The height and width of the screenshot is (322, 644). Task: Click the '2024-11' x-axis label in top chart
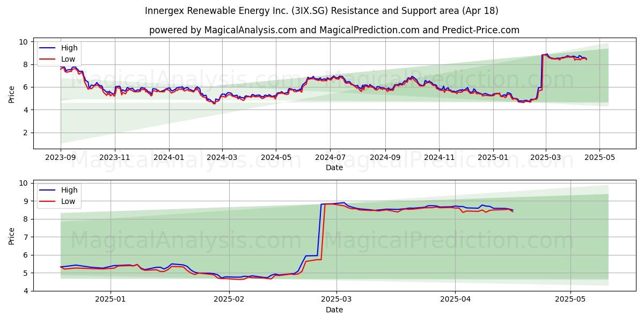[439, 158]
